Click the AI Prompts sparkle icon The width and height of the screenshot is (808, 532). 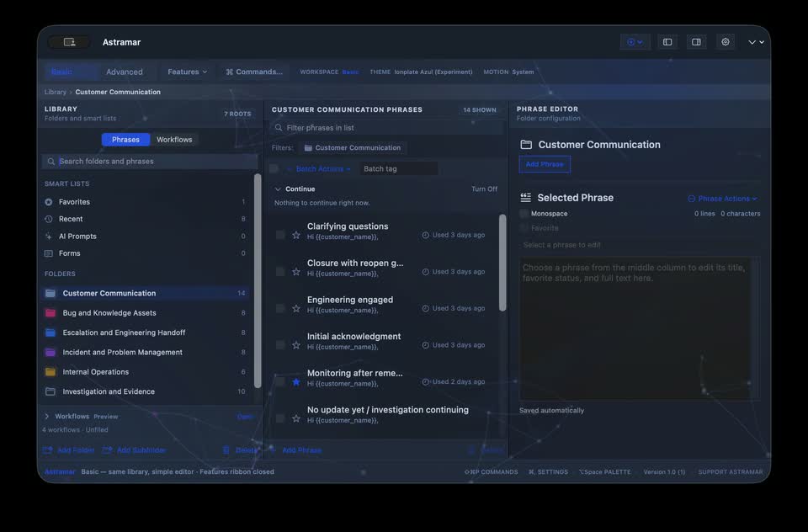(49, 236)
